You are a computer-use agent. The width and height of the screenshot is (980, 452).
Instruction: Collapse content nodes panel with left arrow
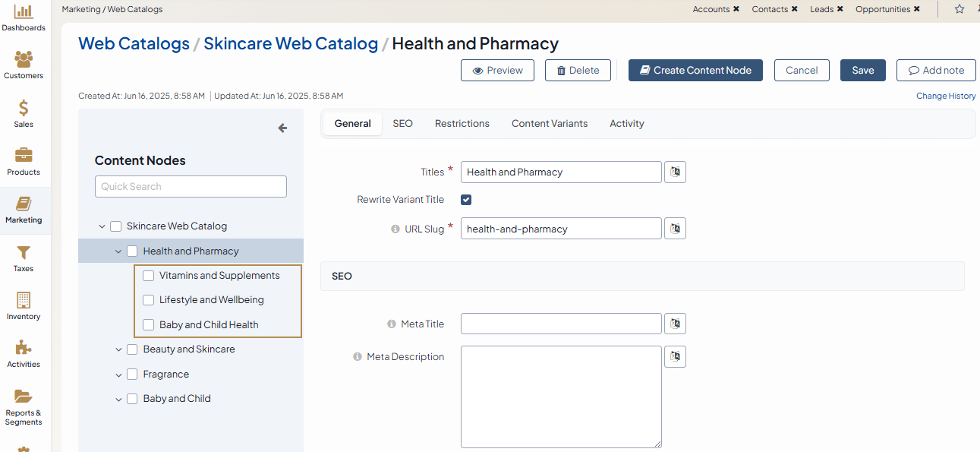[x=282, y=128]
